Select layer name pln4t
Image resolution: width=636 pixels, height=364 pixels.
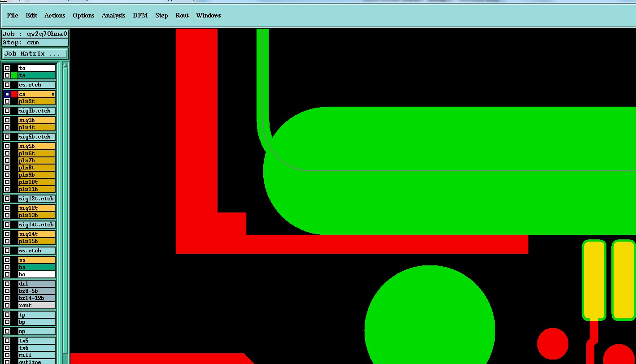coord(37,127)
